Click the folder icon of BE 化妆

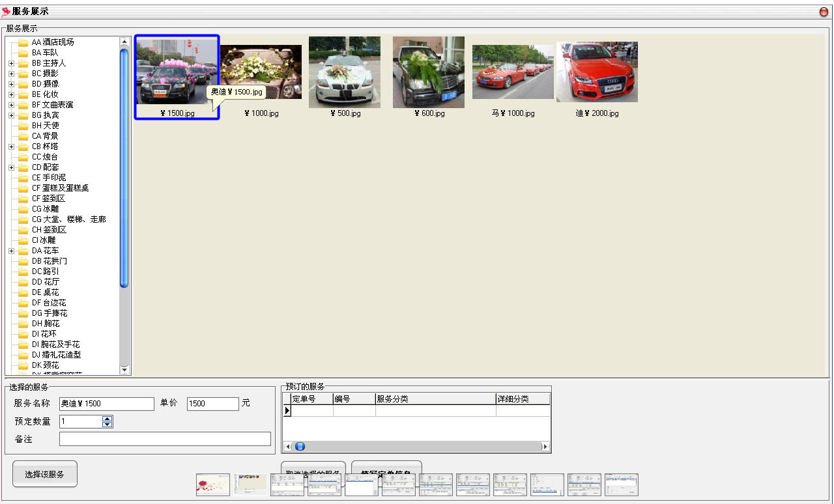pos(23,94)
